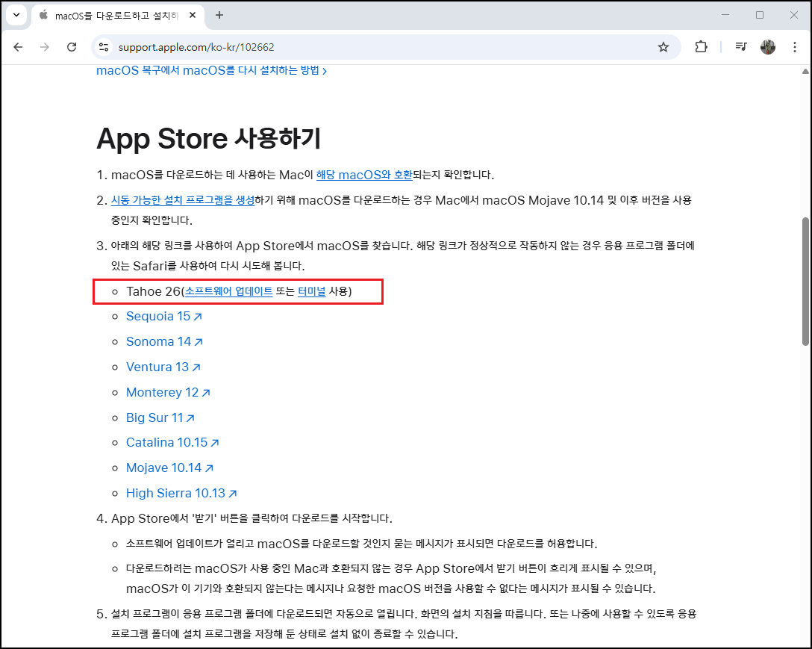Click the address bar URL
This screenshot has width=812, height=649.
coord(196,47)
